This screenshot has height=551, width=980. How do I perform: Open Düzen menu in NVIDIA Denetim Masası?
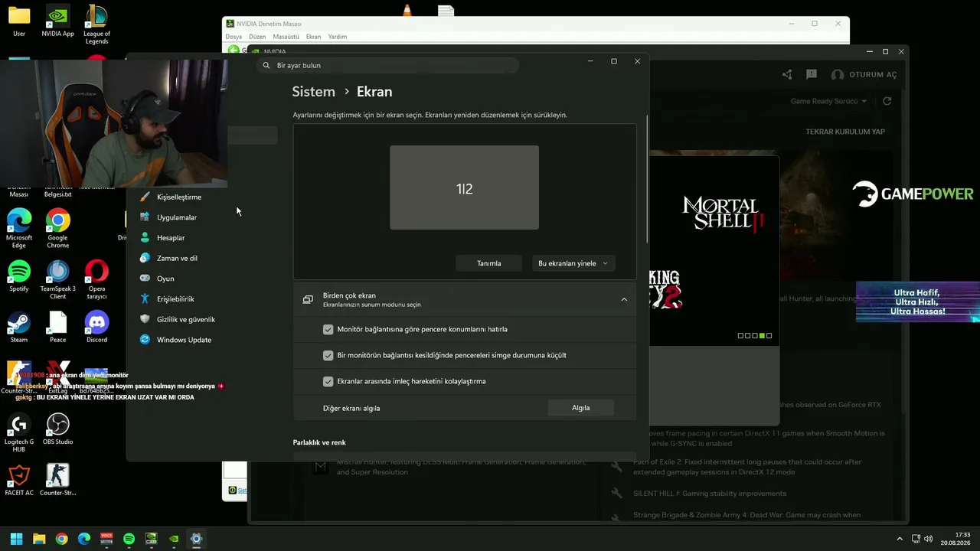[x=257, y=37]
